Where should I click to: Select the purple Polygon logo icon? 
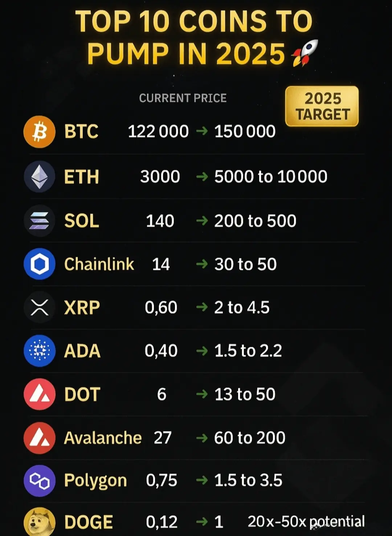click(40, 481)
